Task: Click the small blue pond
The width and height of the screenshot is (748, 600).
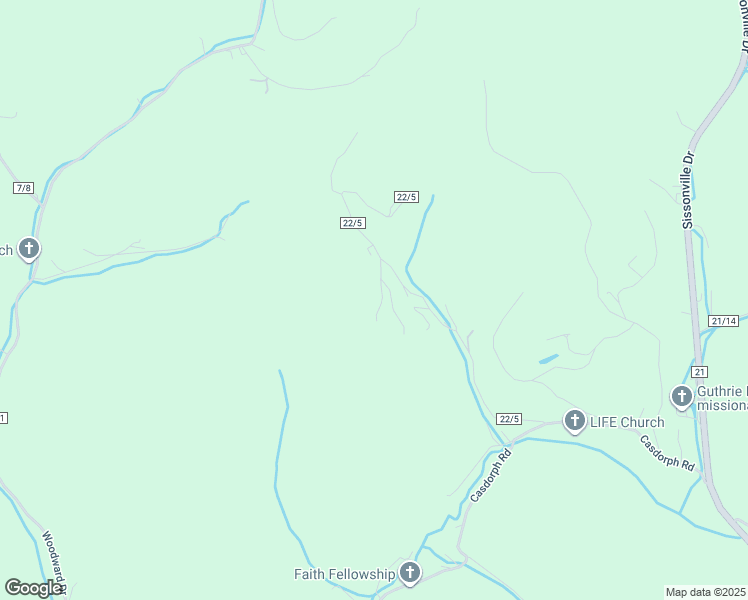Action: pyautogui.click(x=549, y=359)
